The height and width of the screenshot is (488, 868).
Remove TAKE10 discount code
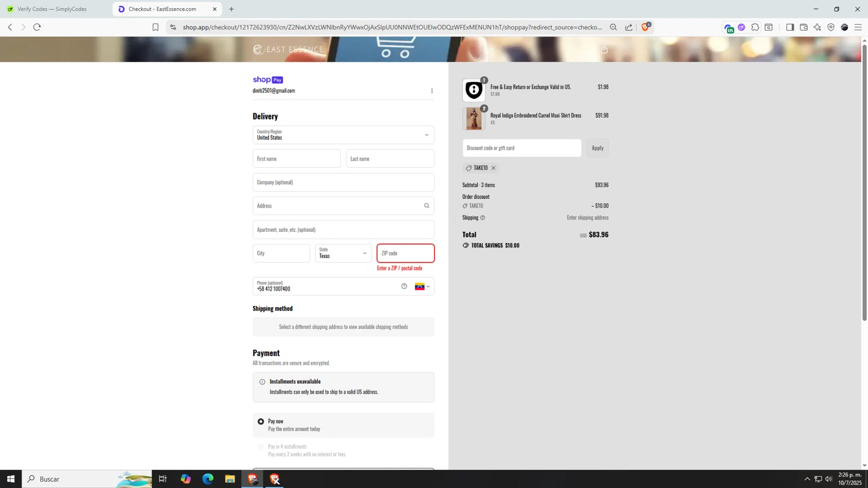(494, 168)
